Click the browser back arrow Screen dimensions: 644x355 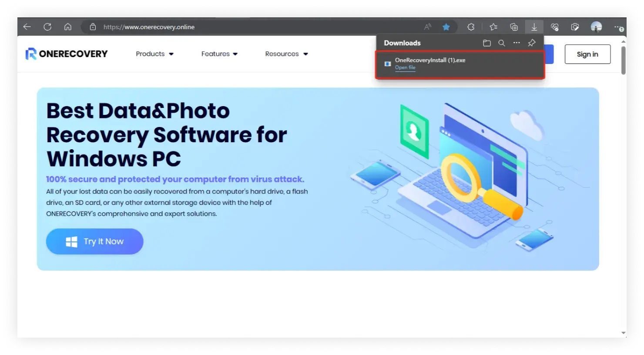(27, 27)
